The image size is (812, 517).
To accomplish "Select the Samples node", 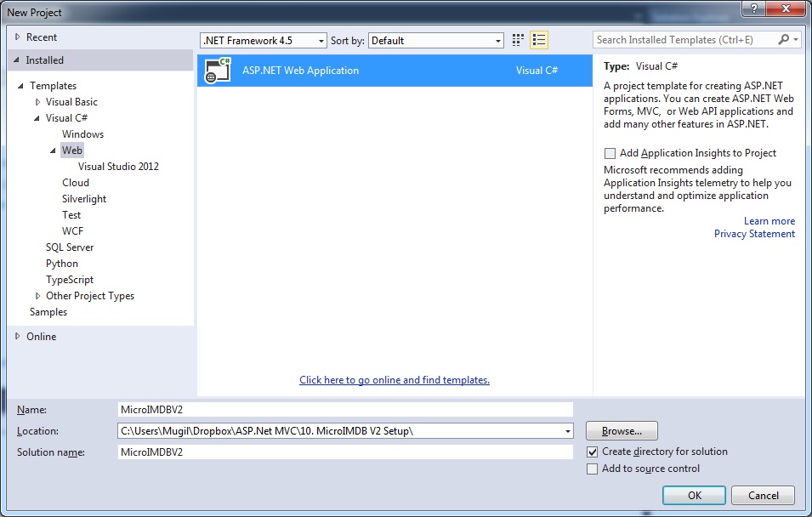I will (48, 312).
